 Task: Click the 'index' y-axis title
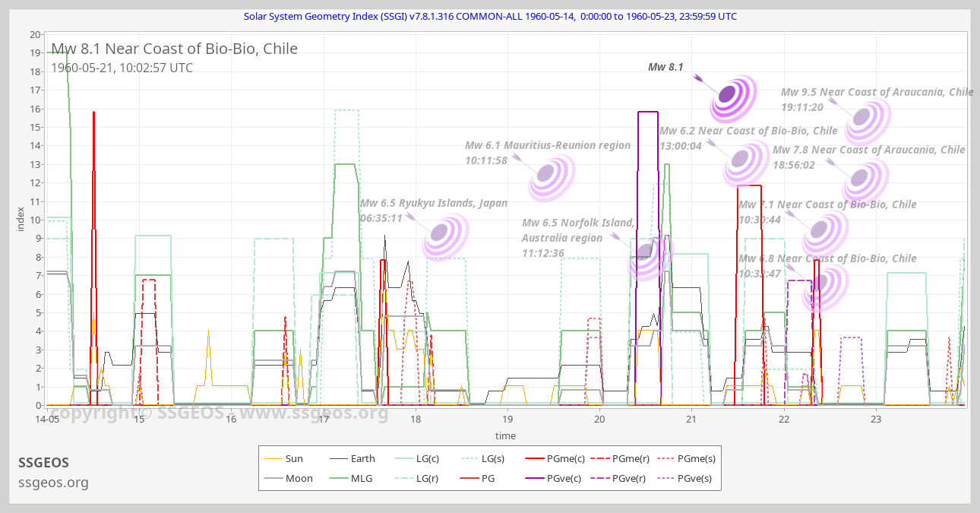point(21,220)
